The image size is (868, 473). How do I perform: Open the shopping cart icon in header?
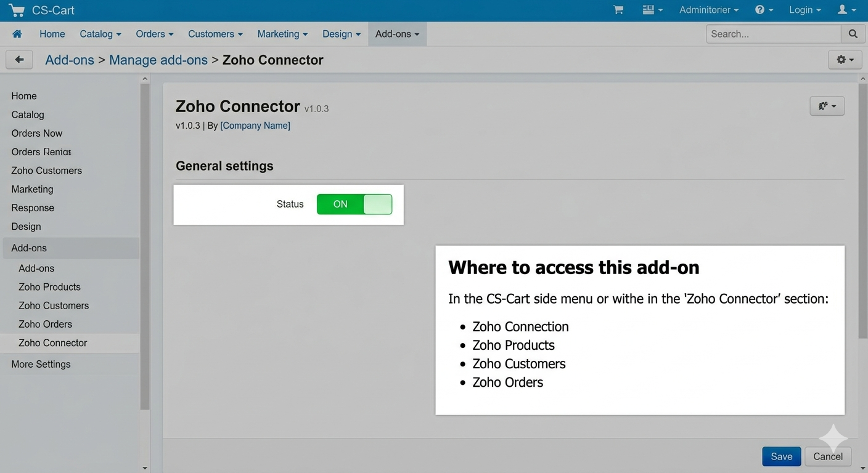618,10
